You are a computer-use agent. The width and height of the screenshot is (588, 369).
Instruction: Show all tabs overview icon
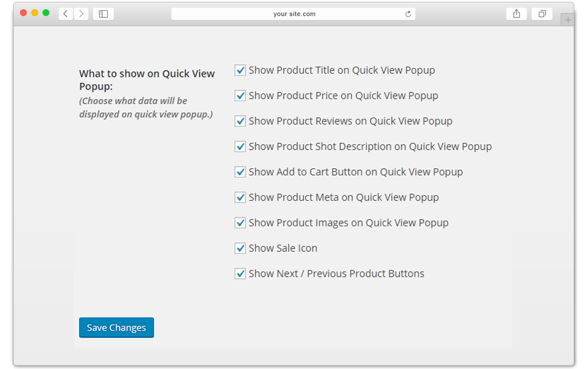[542, 14]
